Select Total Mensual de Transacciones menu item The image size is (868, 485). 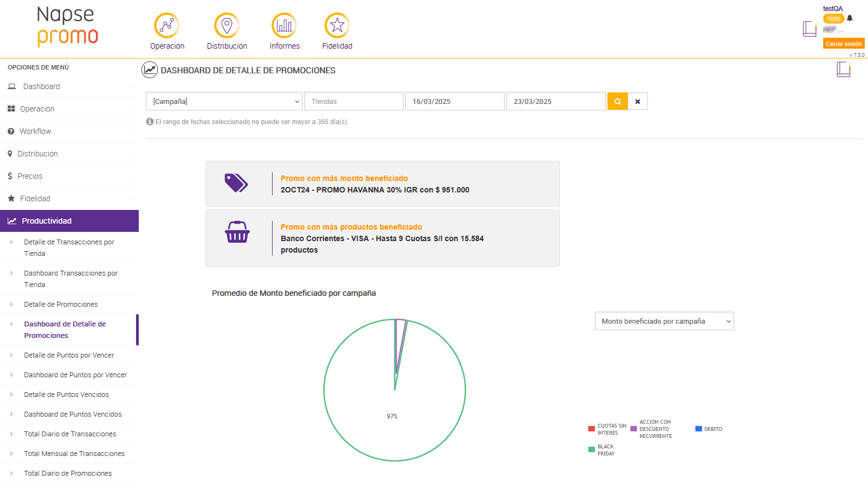tap(74, 453)
